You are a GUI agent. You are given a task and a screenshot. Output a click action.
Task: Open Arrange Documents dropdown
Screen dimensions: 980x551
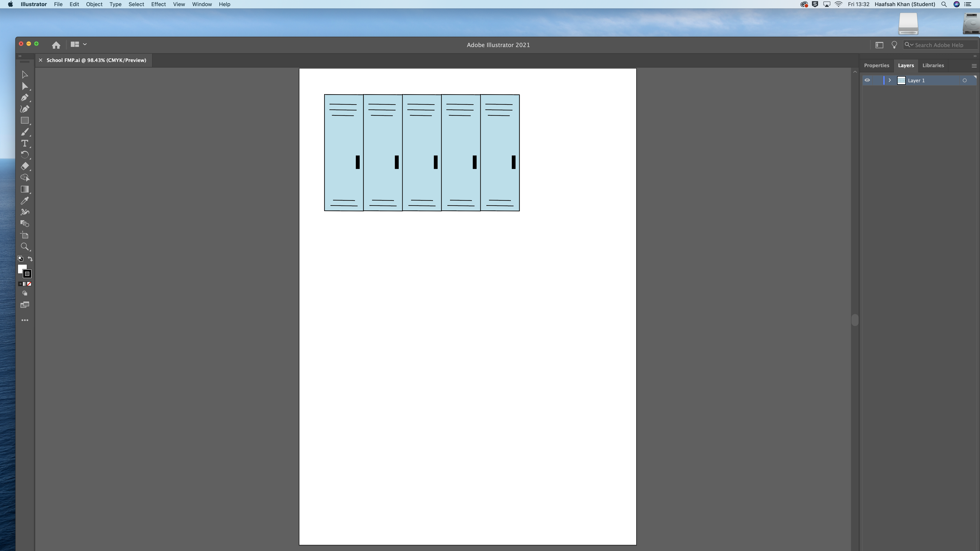click(x=79, y=45)
